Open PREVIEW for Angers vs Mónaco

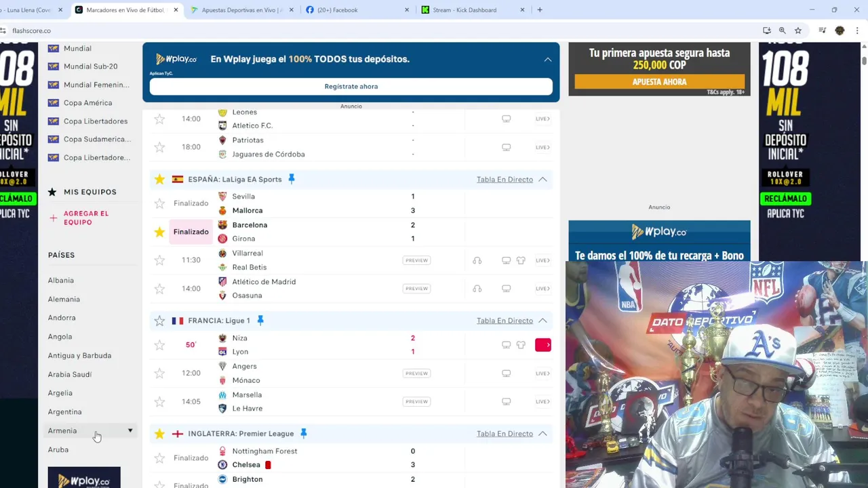click(416, 373)
